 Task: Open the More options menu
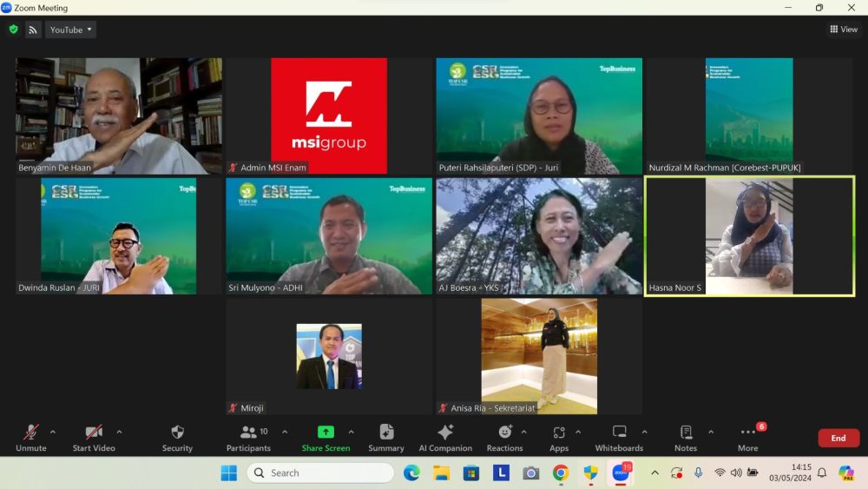(748, 437)
